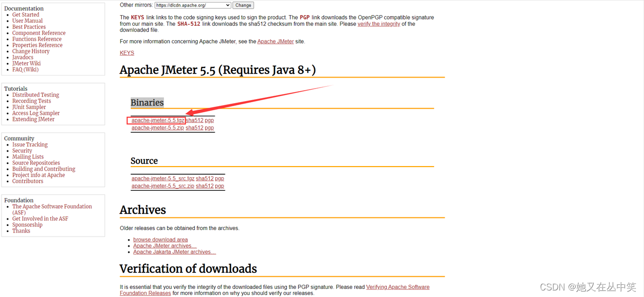Open pgp signature for apache-jmeter-5.5.tgz

209,120
